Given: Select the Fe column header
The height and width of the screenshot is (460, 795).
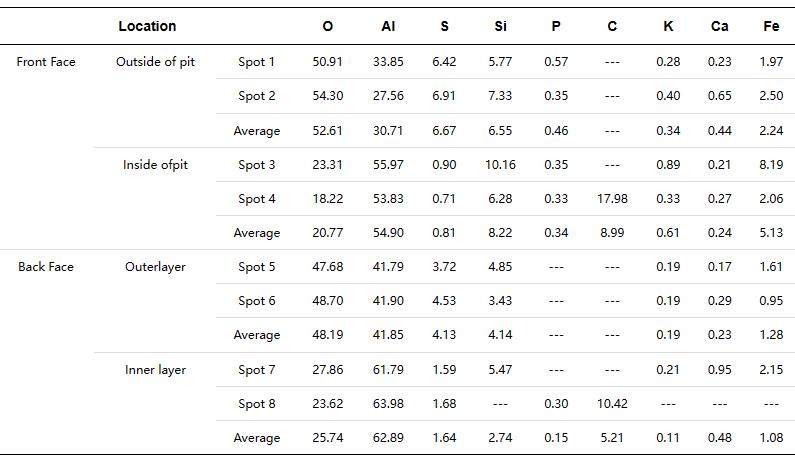Looking at the screenshot, I should (771, 26).
